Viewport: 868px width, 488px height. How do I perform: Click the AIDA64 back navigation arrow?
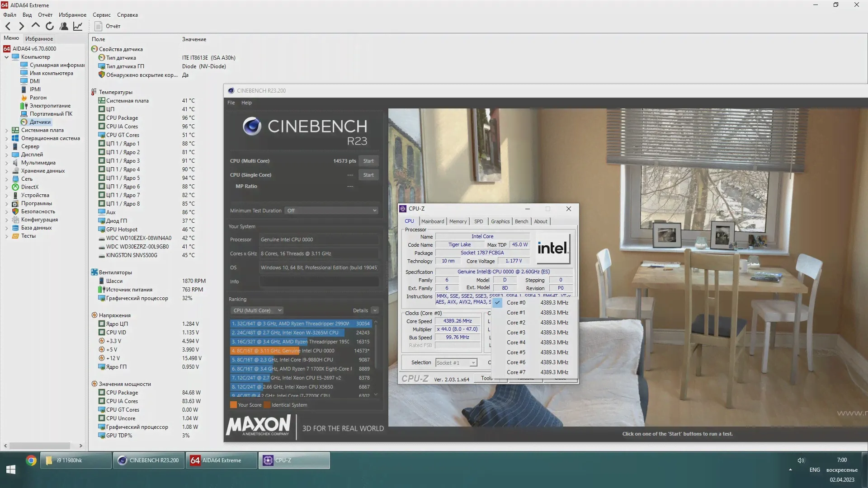tap(8, 26)
